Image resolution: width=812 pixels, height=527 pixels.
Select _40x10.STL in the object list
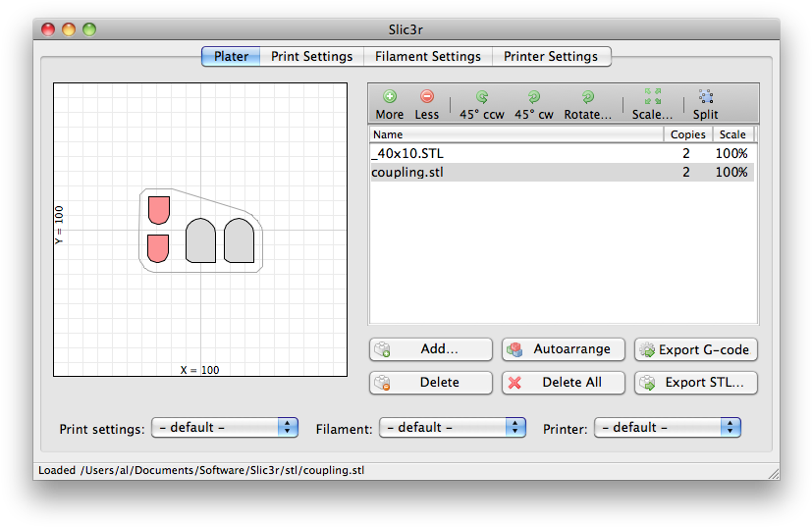pyautogui.click(x=414, y=154)
